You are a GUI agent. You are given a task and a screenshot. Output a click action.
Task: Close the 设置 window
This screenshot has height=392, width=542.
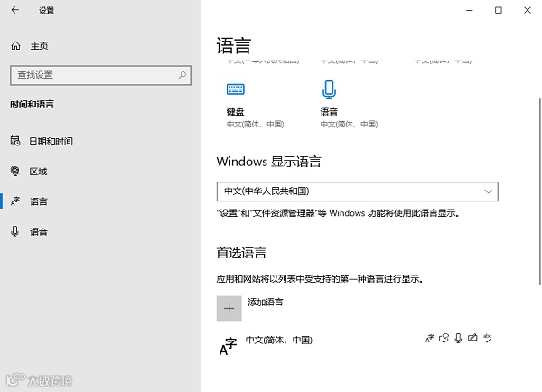pyautogui.click(x=528, y=10)
